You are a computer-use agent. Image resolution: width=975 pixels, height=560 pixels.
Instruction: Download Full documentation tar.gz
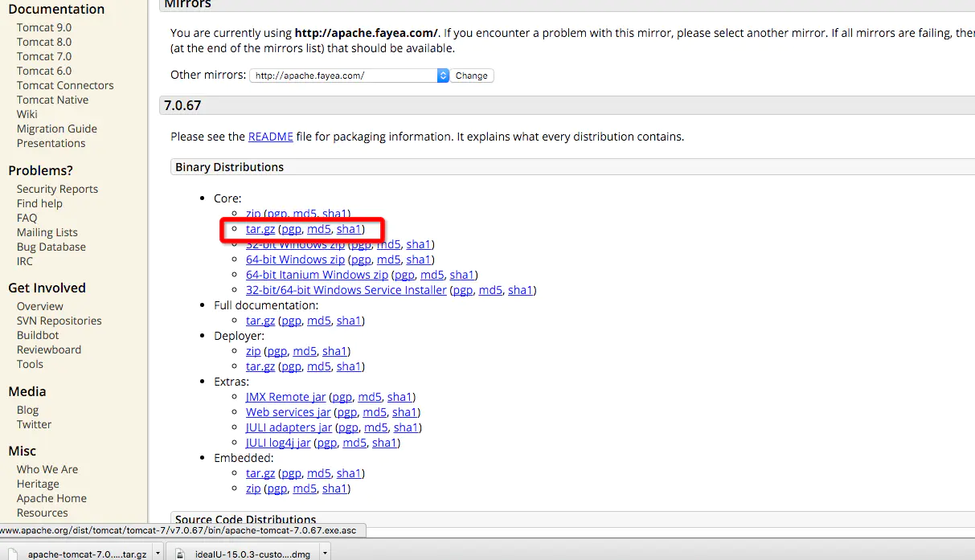[x=260, y=321]
